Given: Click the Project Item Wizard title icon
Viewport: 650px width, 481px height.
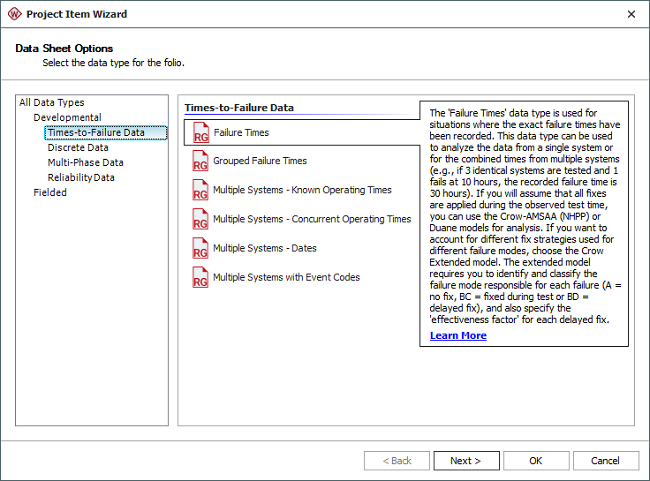Looking at the screenshot, I should (x=15, y=14).
